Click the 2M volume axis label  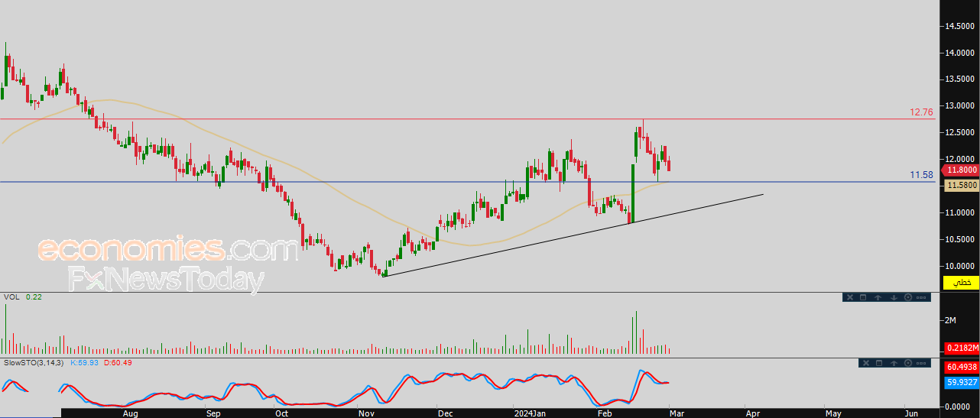coord(950,320)
